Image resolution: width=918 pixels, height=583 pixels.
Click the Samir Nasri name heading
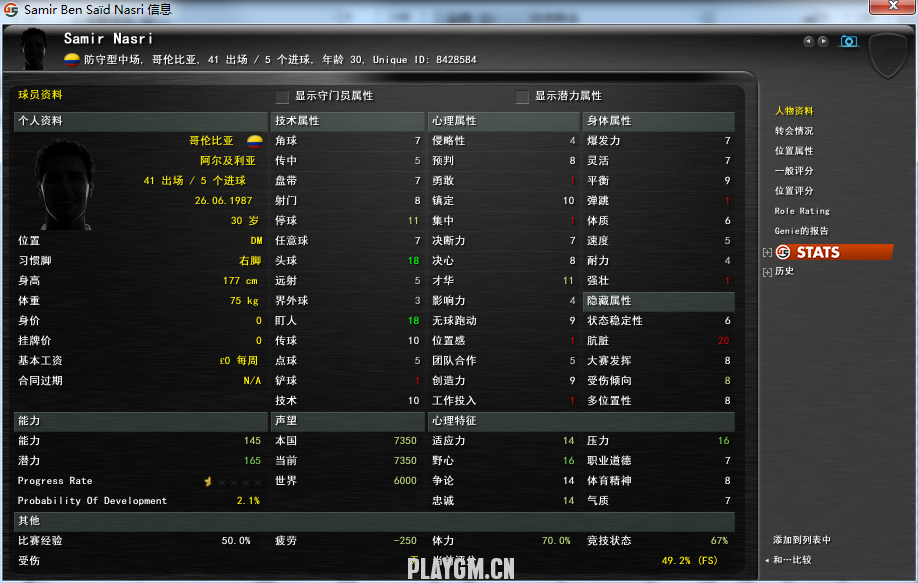108,39
